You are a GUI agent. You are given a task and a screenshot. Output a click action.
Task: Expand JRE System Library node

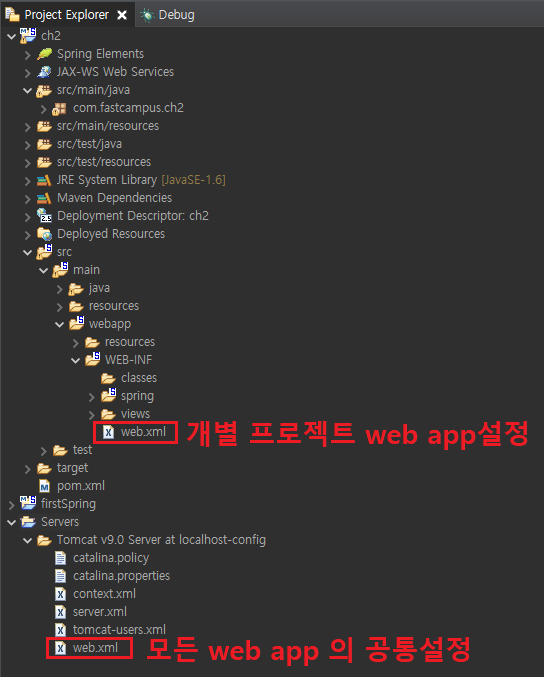coord(28,181)
